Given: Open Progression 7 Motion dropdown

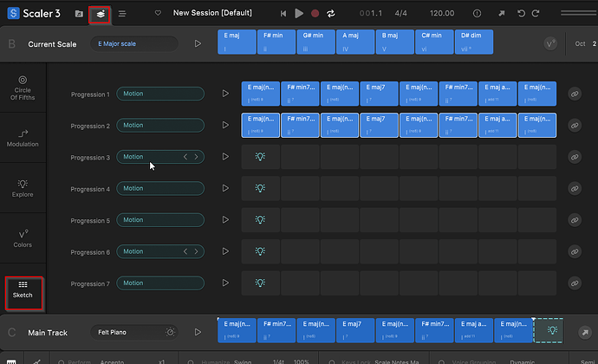Looking at the screenshot, I should point(160,283).
